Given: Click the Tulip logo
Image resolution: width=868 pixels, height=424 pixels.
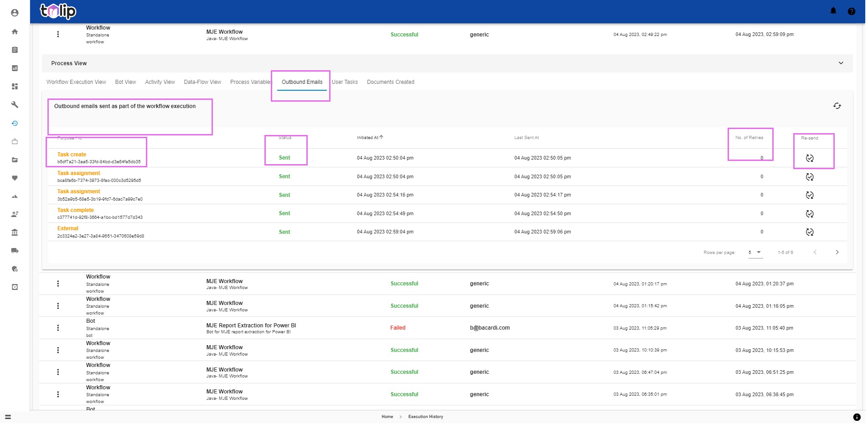Looking at the screenshot, I should (x=58, y=11).
